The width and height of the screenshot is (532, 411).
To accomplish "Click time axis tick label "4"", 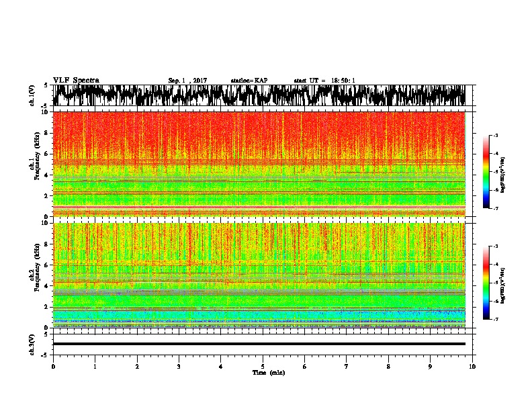I will click(221, 367).
